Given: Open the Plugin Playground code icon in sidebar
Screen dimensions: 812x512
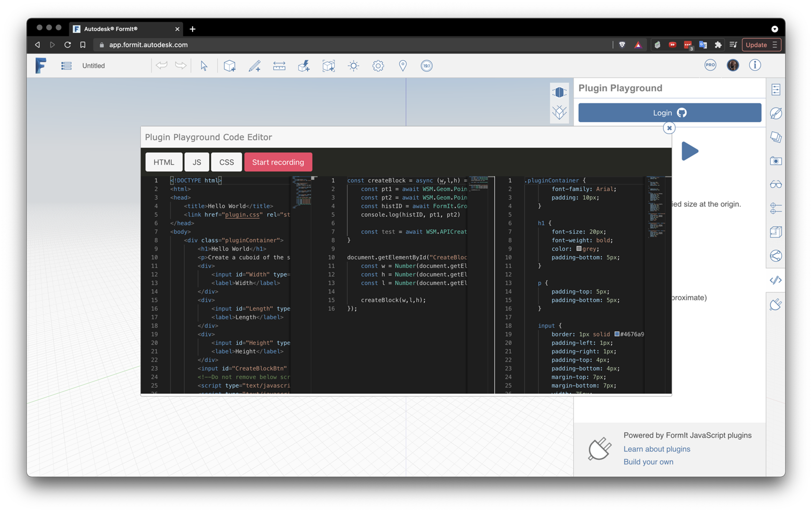Looking at the screenshot, I should click(x=775, y=280).
